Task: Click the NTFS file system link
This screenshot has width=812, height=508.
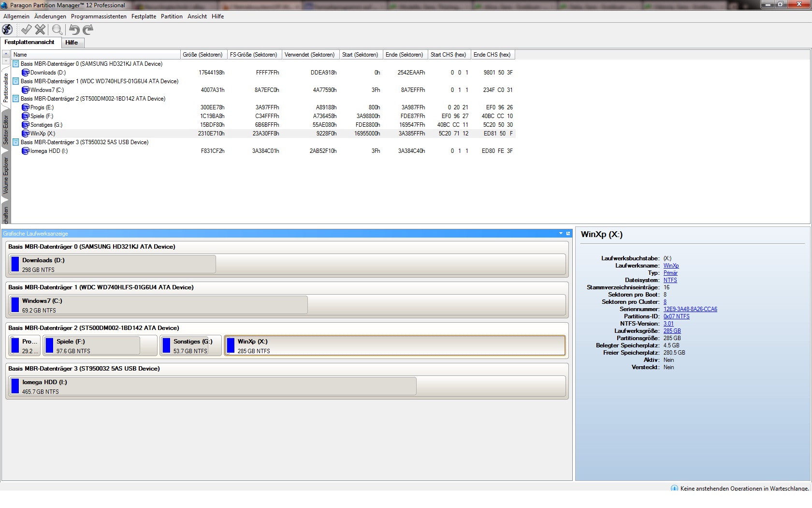Action: point(670,280)
